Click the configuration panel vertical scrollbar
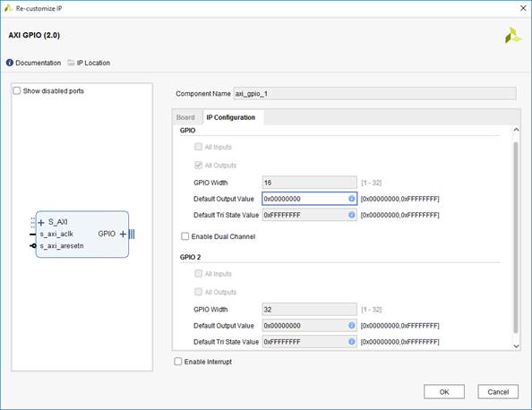Viewport: 532px width, 410px height. click(x=516, y=237)
